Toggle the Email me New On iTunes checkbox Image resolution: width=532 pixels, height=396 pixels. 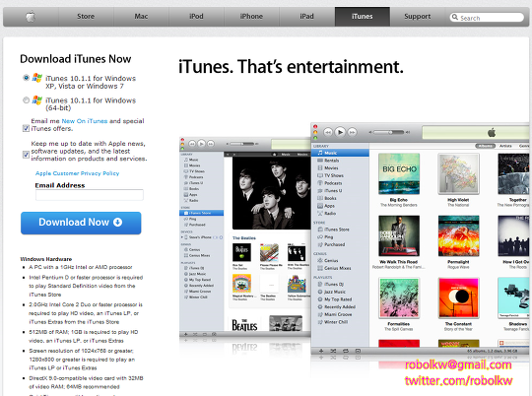point(26,128)
